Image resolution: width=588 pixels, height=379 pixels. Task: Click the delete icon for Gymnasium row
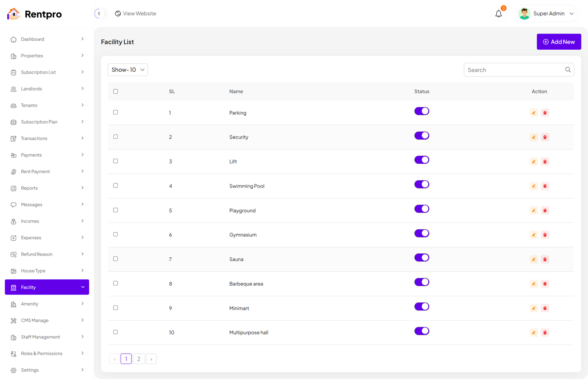(x=545, y=235)
